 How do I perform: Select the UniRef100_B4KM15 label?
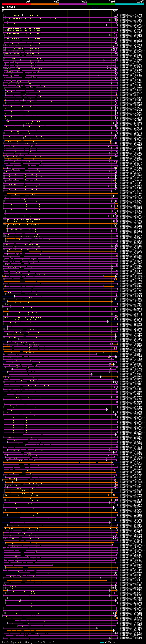(131, 342)
